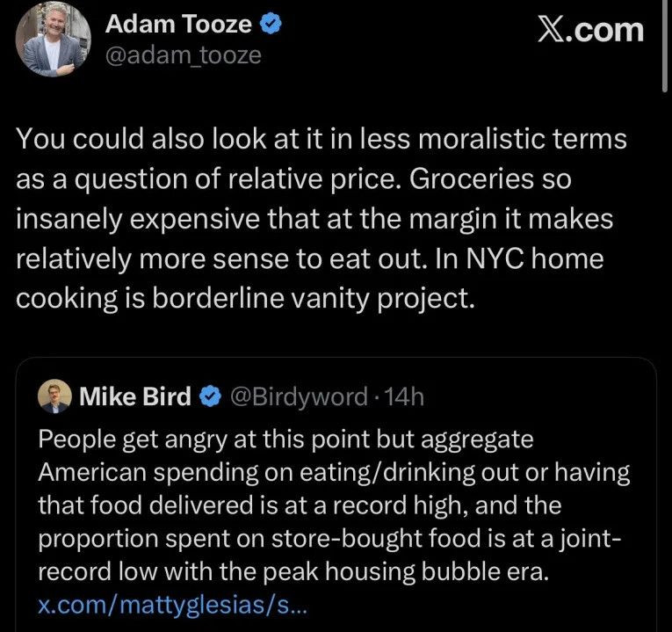Open the @Birdyword handle
The width and height of the screenshot is (672, 632).
pyautogui.click(x=298, y=397)
